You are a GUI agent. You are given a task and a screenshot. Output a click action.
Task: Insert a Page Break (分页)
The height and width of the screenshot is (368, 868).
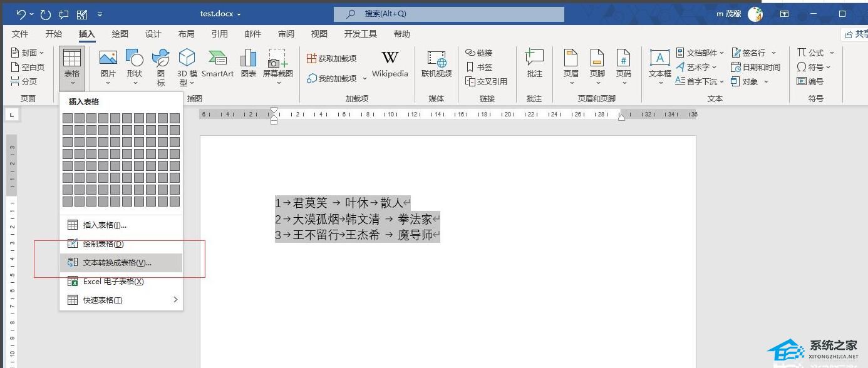[24, 81]
